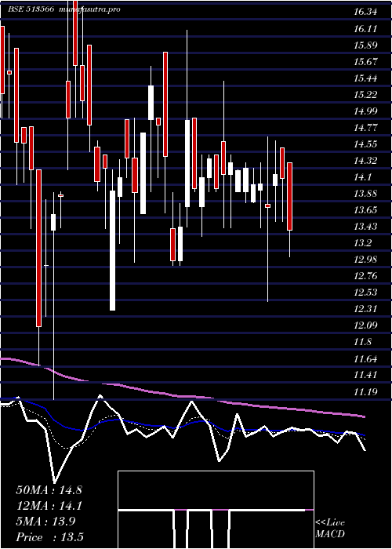Click the 14.99 price axis label
This screenshot has width=392, height=549.
pyautogui.click(x=365, y=111)
